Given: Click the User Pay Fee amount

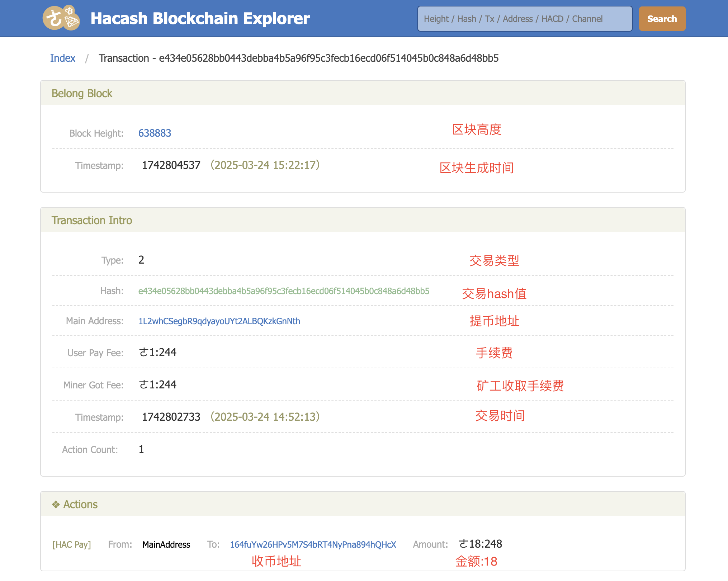Looking at the screenshot, I should point(158,353).
